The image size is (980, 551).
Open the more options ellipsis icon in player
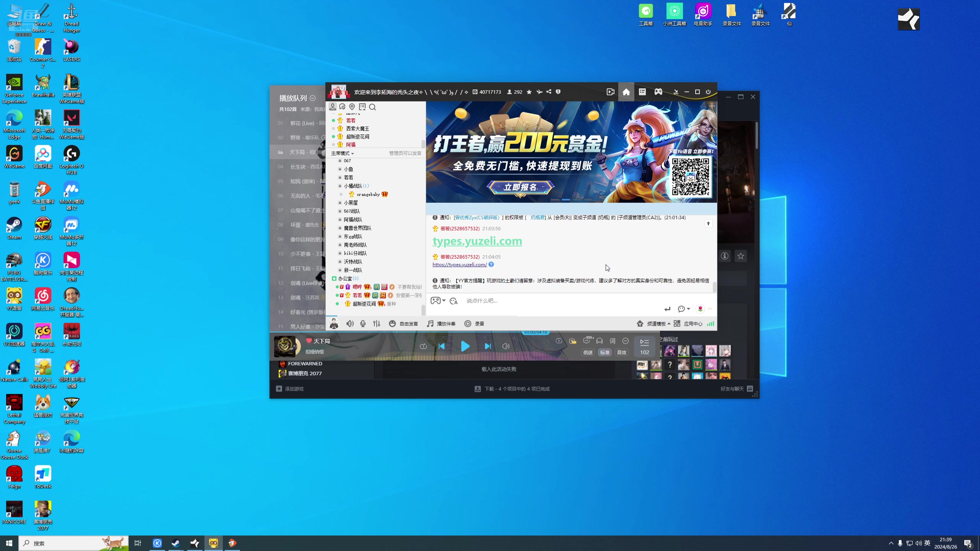pos(626,341)
